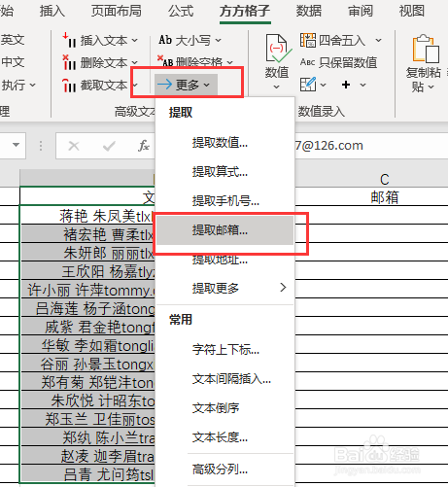Viewport: 448px width, 487px height.
Task: Click the cell starting with 朱妍郎 丽丽
Action: [87, 252]
